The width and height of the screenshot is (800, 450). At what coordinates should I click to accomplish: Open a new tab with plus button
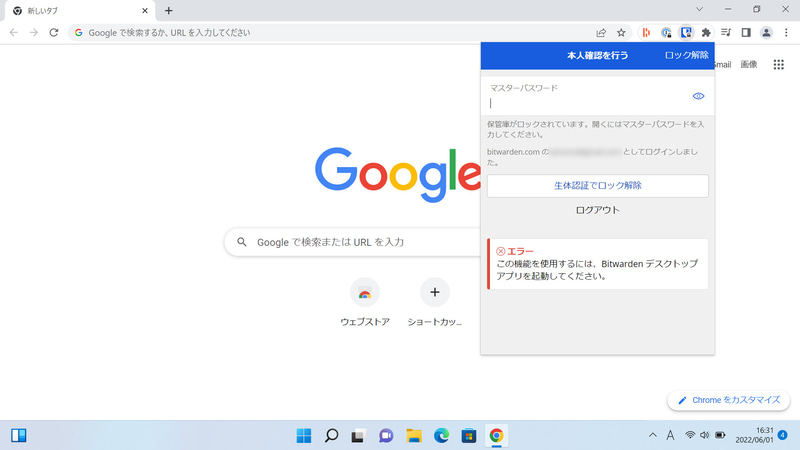169,10
